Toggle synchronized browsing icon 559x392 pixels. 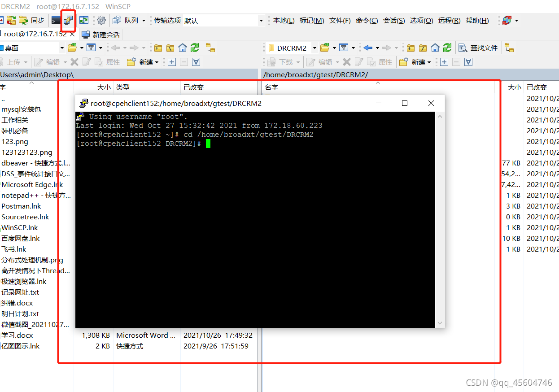(84, 20)
